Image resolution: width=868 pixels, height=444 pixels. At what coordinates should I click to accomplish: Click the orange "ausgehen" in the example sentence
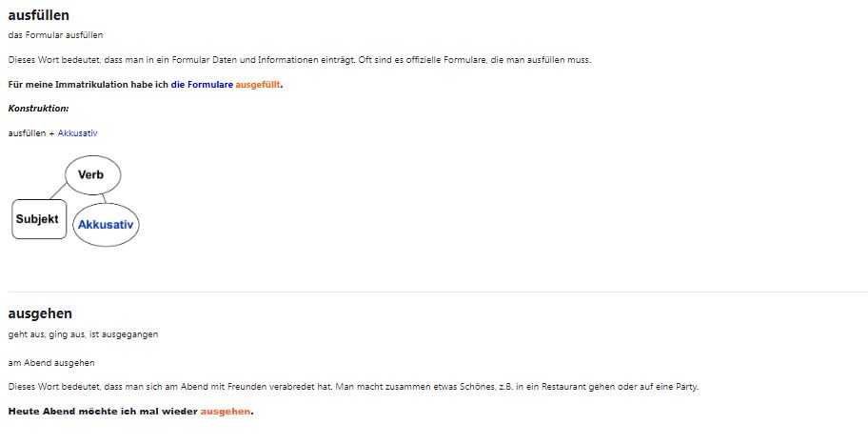226,411
